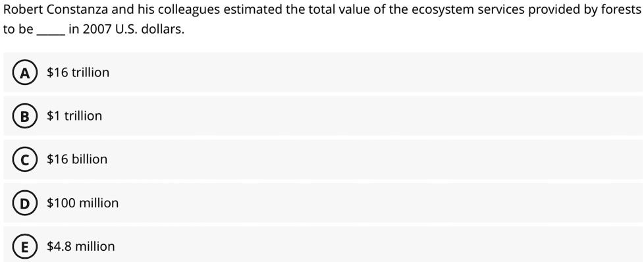The height and width of the screenshot is (262, 644).
Task: Choose the "$1 trillion" answer text
Action: 74,116
